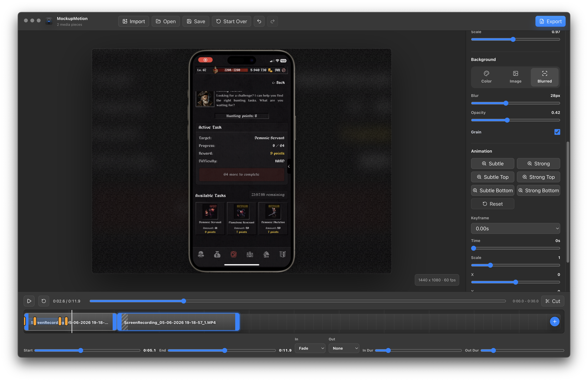Click the 0:00.0 - 0:30.0 range label
This screenshot has height=381, width=588.
point(526,301)
